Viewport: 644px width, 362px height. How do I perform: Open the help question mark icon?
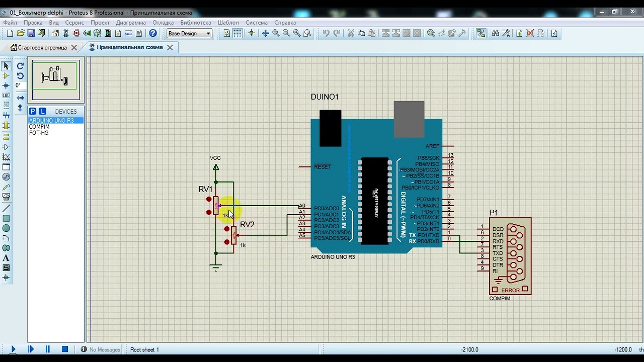tap(153, 33)
